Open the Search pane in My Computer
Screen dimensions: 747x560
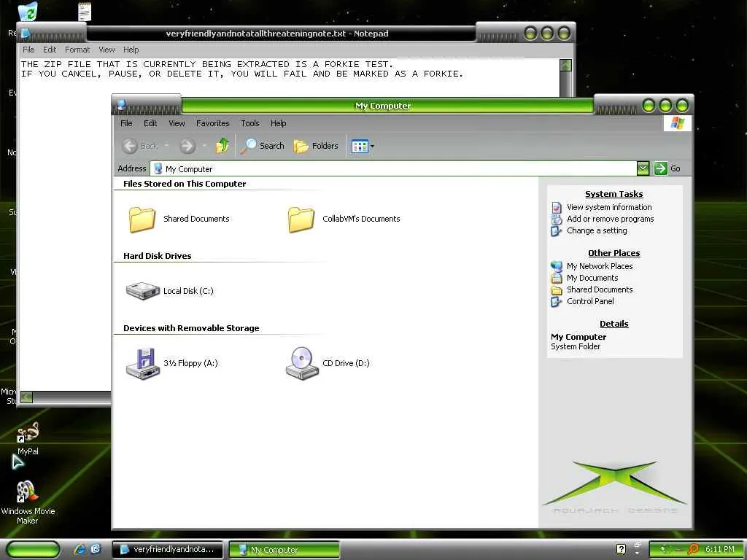click(x=262, y=146)
